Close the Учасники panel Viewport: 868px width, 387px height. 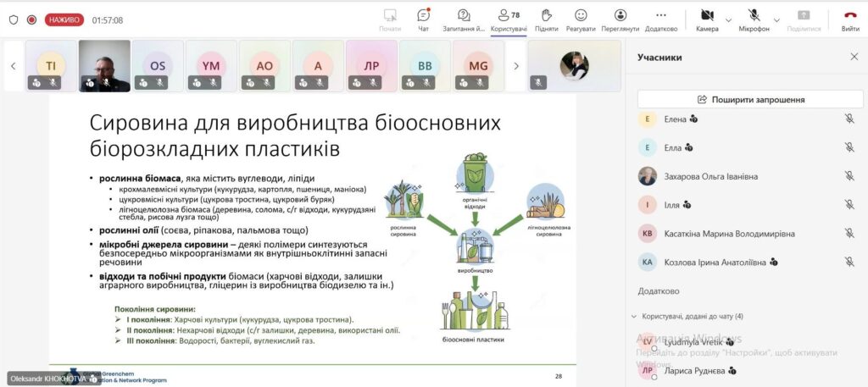pos(854,57)
